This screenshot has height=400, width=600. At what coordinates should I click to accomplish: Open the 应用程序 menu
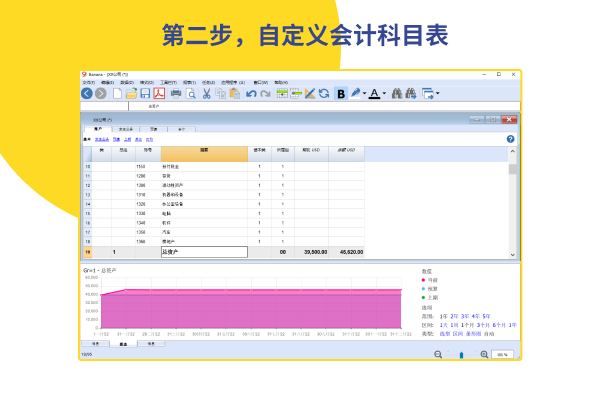pyautogui.click(x=233, y=82)
